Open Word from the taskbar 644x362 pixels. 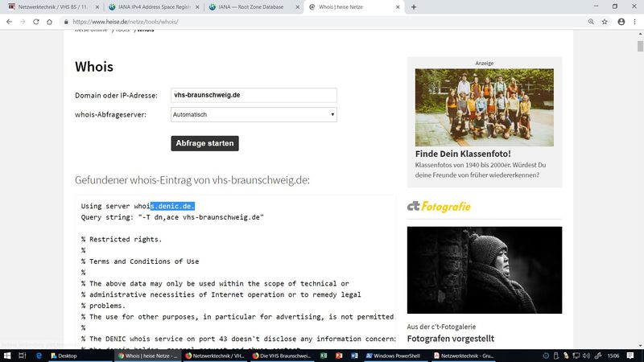(354, 356)
